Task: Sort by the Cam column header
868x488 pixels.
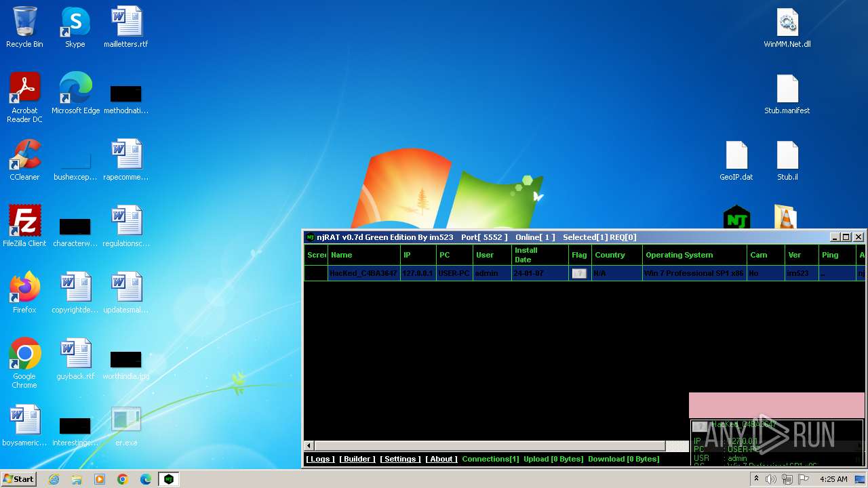Action: tap(766, 255)
